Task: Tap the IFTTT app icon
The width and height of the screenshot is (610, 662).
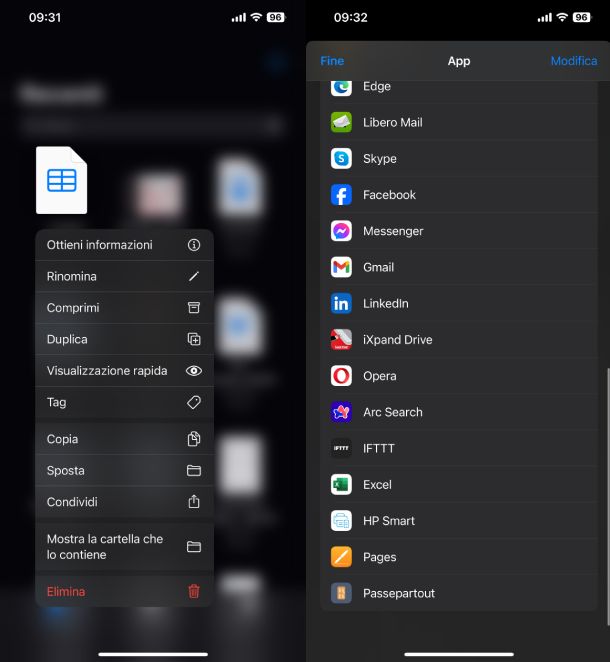Action: 341,448
